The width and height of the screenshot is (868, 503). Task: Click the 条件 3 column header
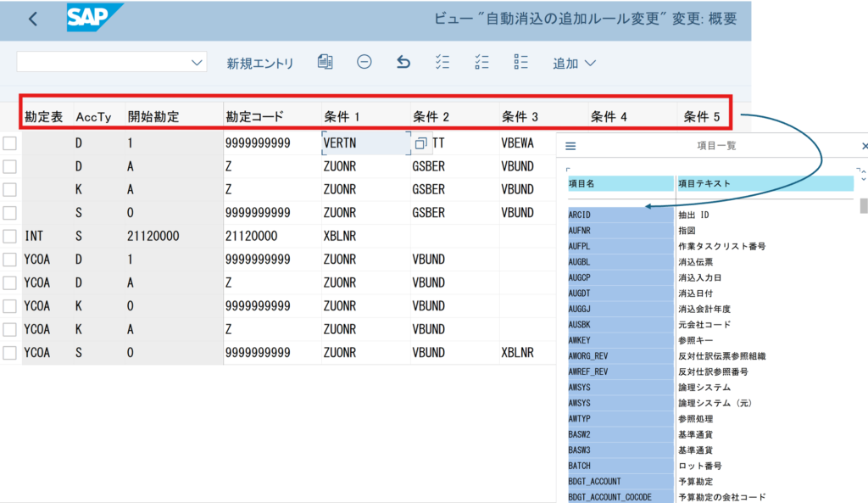point(520,117)
